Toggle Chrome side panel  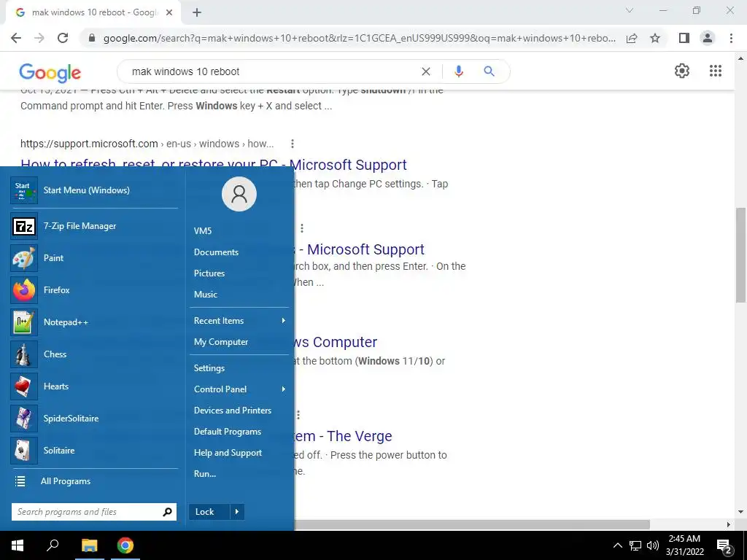tap(684, 38)
